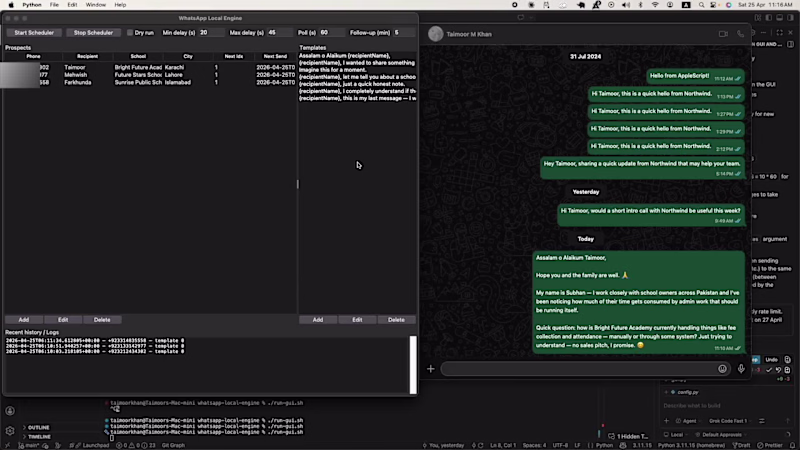Open the Edit menu
Image resolution: width=800 pixels, height=450 pixels.
(x=72, y=5)
